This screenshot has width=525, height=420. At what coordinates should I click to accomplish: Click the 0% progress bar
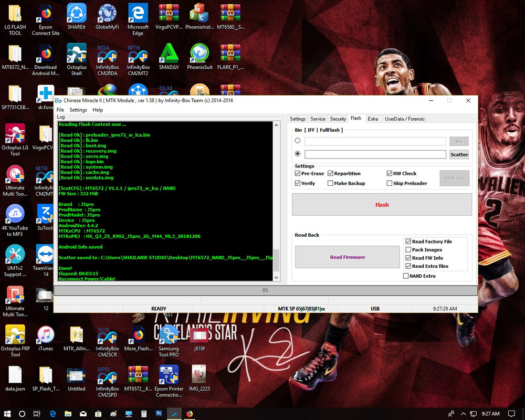point(266,290)
